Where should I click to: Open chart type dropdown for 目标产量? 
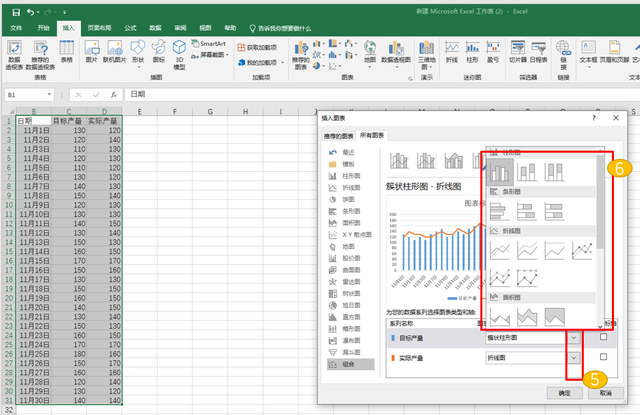(573, 338)
